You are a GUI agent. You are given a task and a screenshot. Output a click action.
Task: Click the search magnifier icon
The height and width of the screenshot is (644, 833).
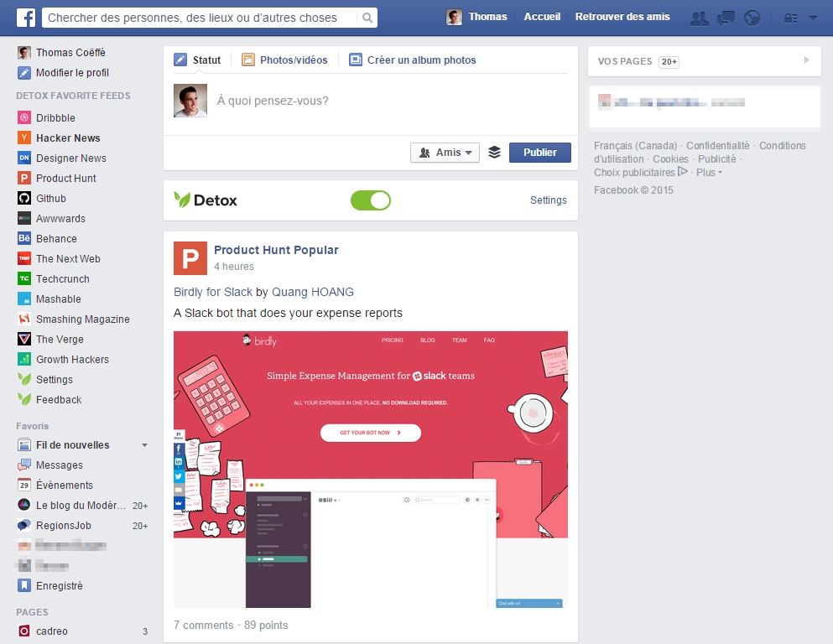pyautogui.click(x=367, y=18)
